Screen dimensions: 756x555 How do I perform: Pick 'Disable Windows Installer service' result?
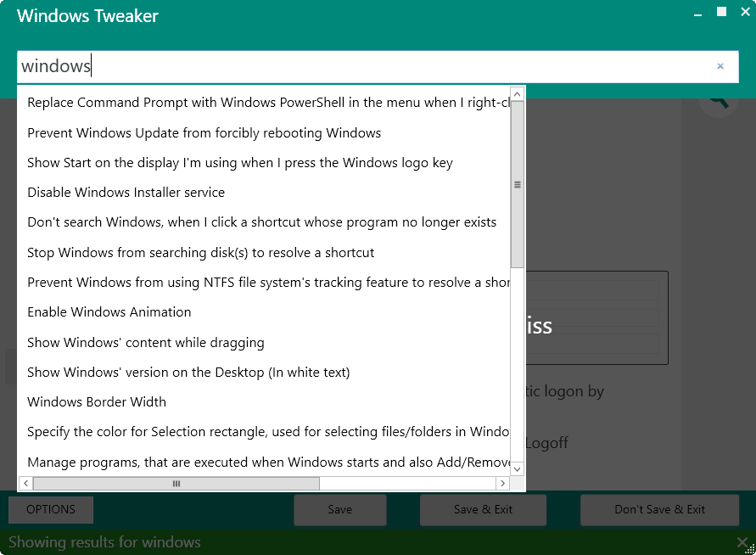[x=264, y=193]
